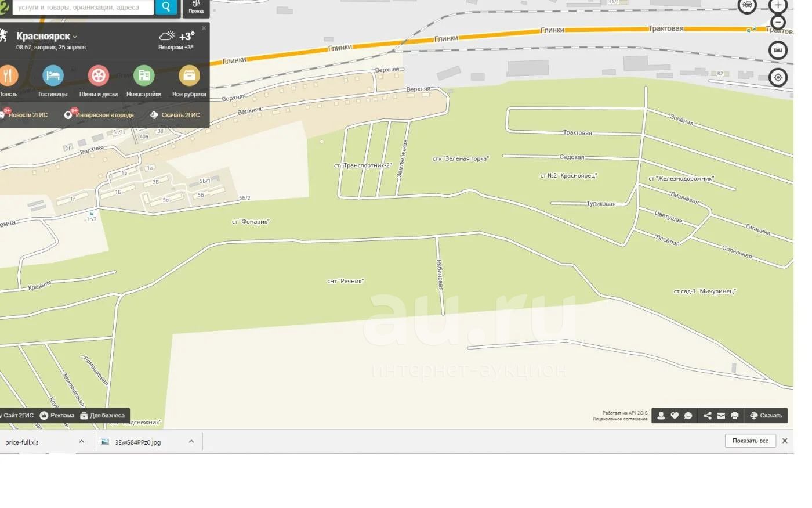Click map label ст "Железнодорожник"
The width and height of the screenshot is (812, 508).
[x=681, y=178]
